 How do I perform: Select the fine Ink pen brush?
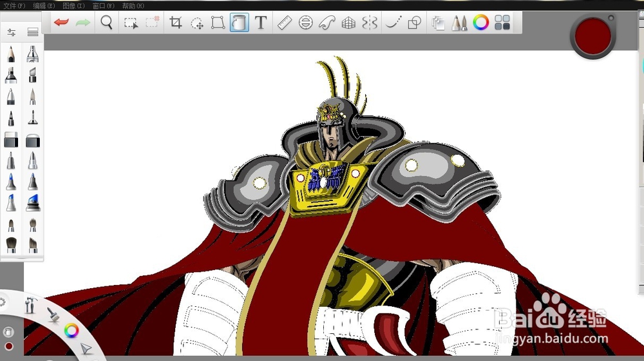(x=32, y=118)
